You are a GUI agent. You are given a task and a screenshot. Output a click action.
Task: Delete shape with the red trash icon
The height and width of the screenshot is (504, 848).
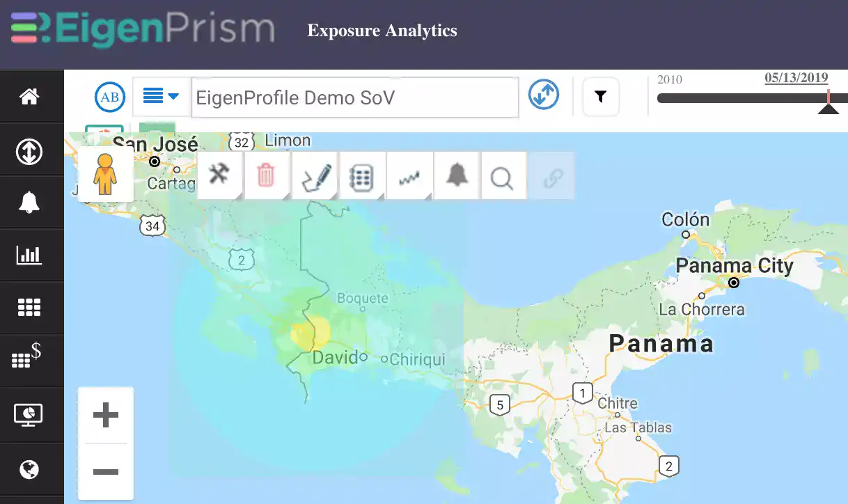[x=267, y=175]
